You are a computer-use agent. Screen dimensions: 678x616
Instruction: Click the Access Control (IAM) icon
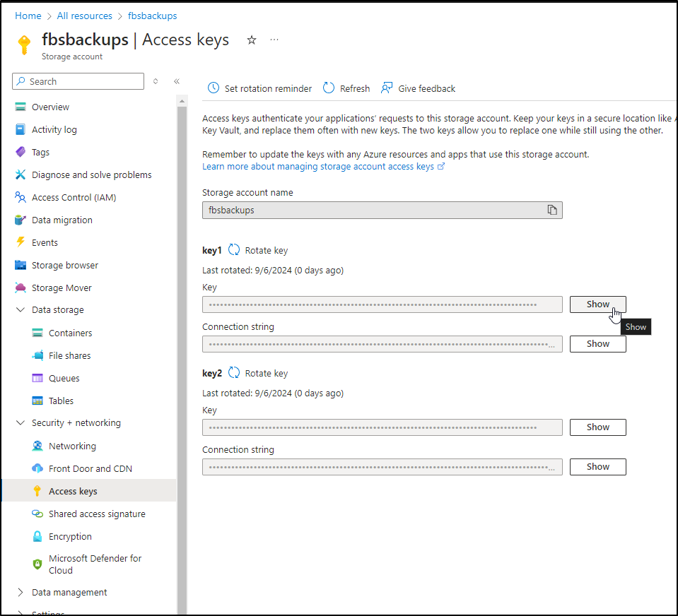21,197
